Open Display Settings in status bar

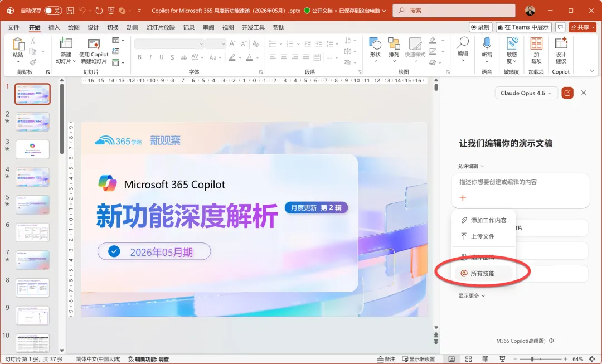click(419, 359)
